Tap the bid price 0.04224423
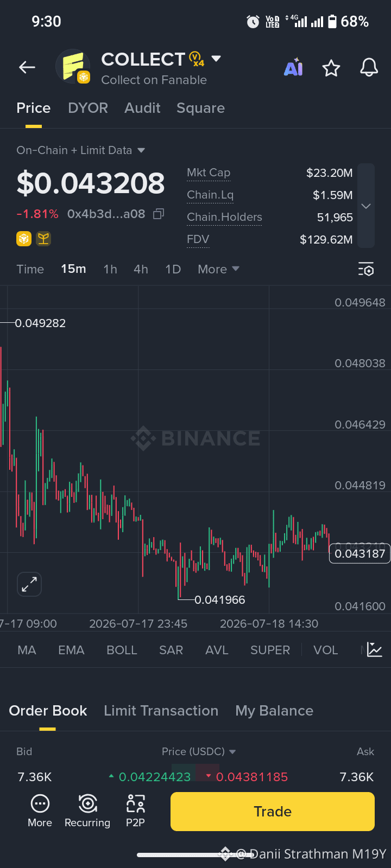 (155, 777)
